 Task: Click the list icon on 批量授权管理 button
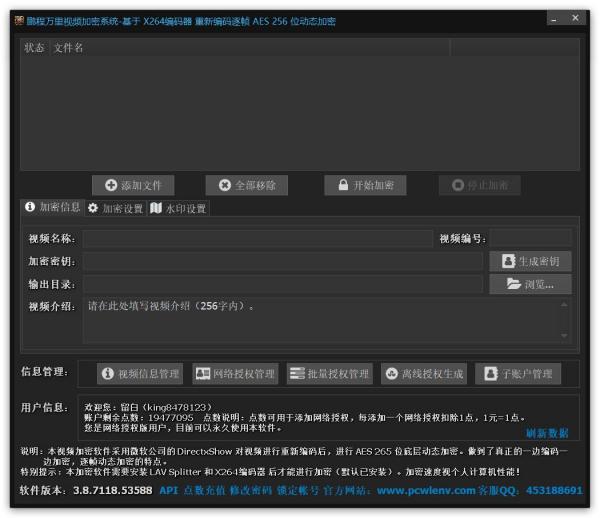pyautogui.click(x=297, y=373)
